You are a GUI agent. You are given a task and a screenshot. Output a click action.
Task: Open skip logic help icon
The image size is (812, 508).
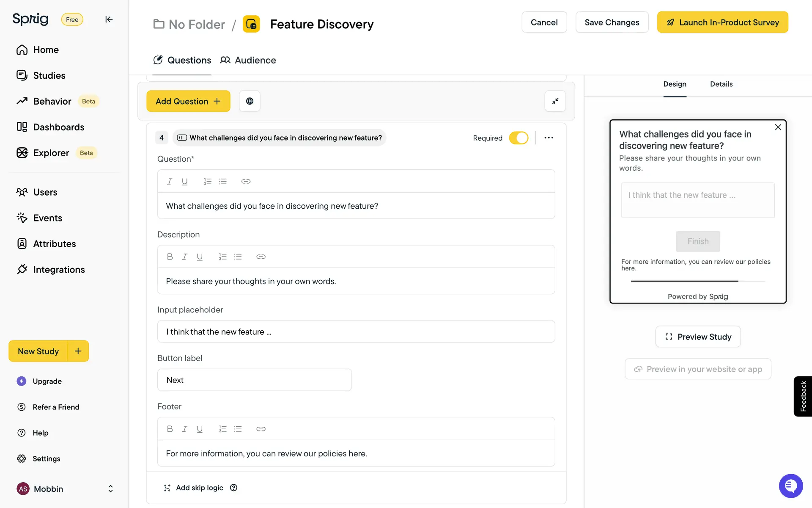click(x=233, y=488)
